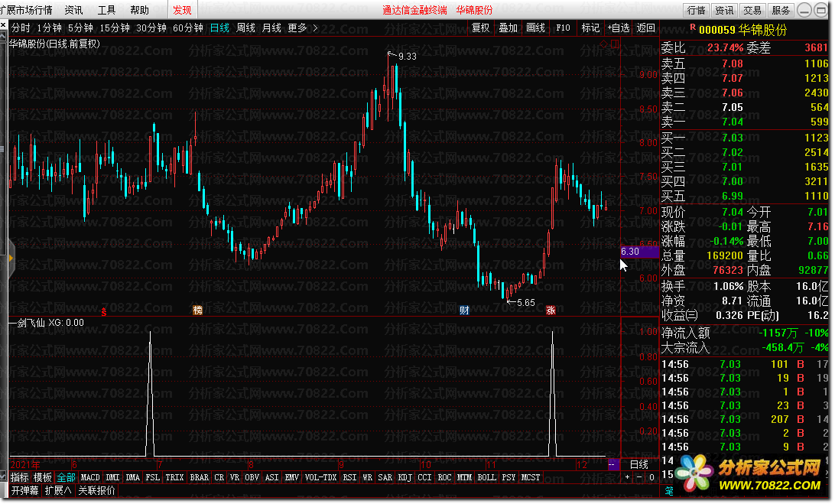Image resolution: width=835 pixels, height=504 pixels.
Task: Expand the '扩展∧' panel
Action: coord(58,490)
